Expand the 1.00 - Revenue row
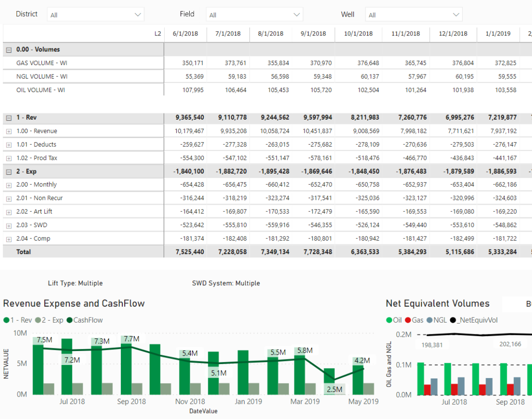Viewport: 532px width, 419px height. tap(9, 132)
